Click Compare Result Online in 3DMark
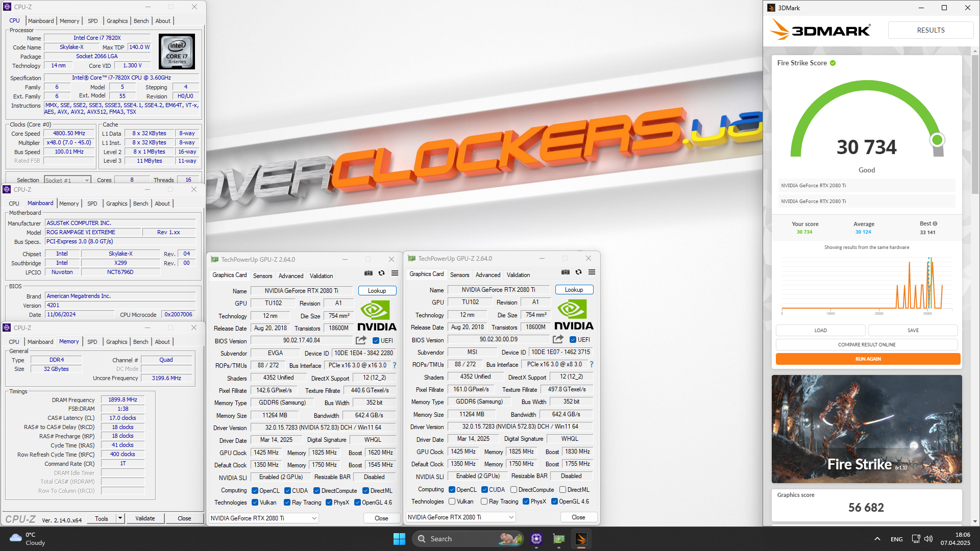The image size is (980, 551). (x=867, y=345)
